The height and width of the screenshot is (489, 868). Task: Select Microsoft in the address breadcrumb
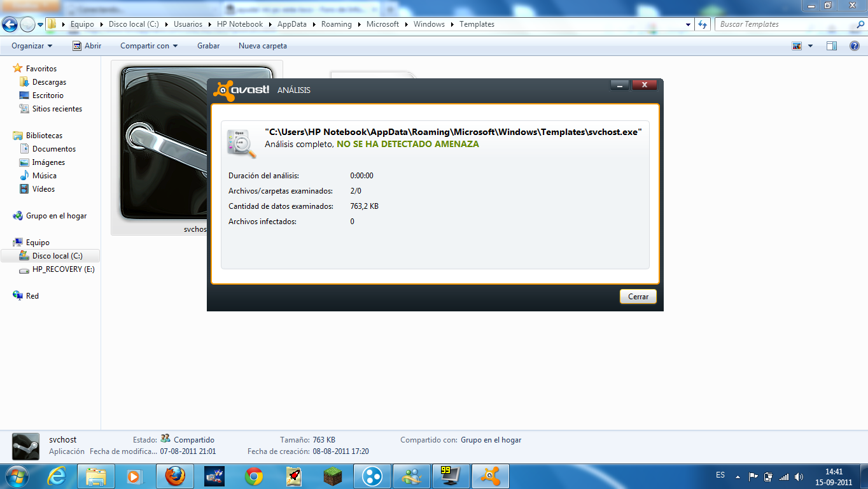[383, 24]
